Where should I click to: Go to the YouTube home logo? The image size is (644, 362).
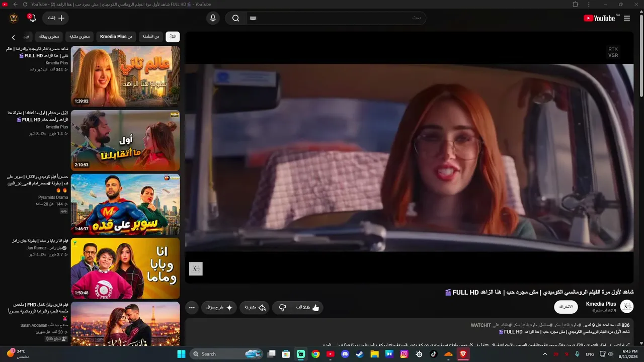(x=599, y=18)
